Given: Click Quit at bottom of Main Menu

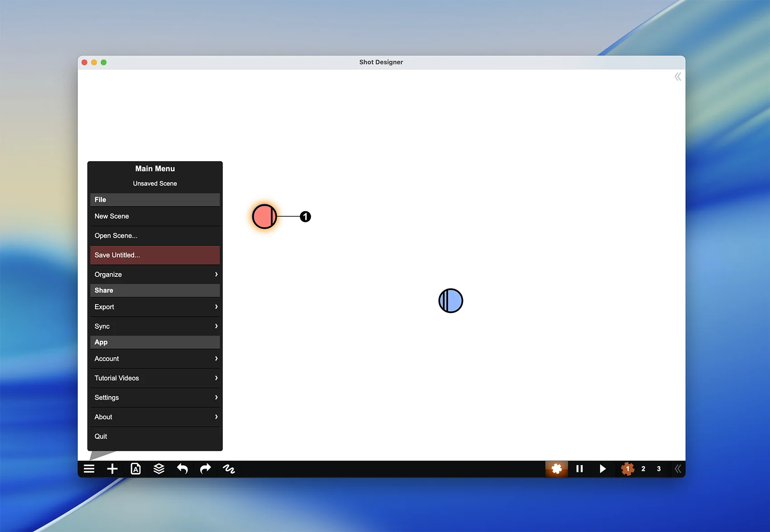Looking at the screenshot, I should pos(155,436).
